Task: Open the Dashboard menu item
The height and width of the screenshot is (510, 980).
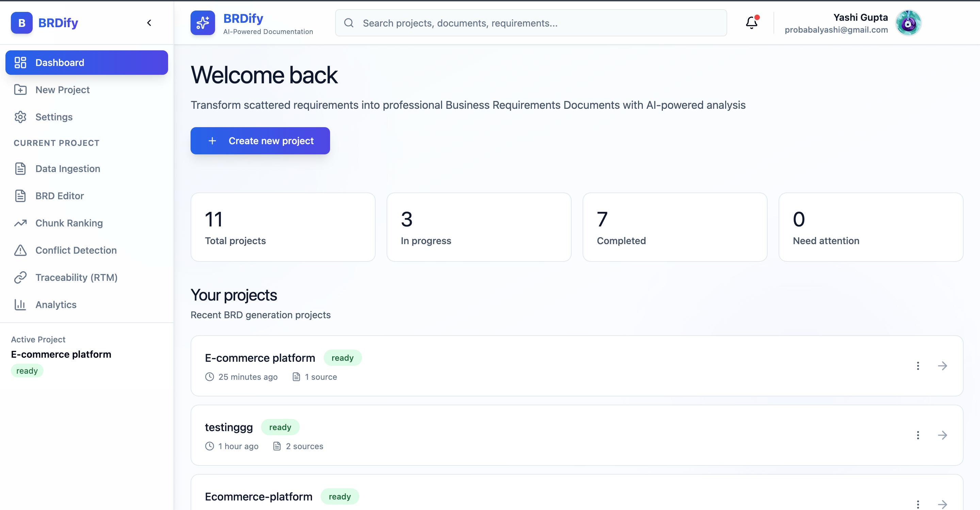Action: click(x=87, y=63)
